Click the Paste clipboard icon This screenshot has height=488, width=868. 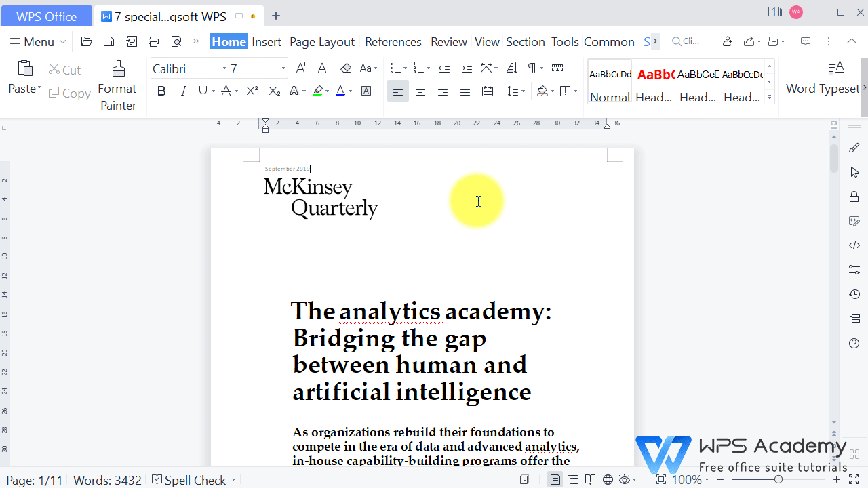[x=25, y=68]
